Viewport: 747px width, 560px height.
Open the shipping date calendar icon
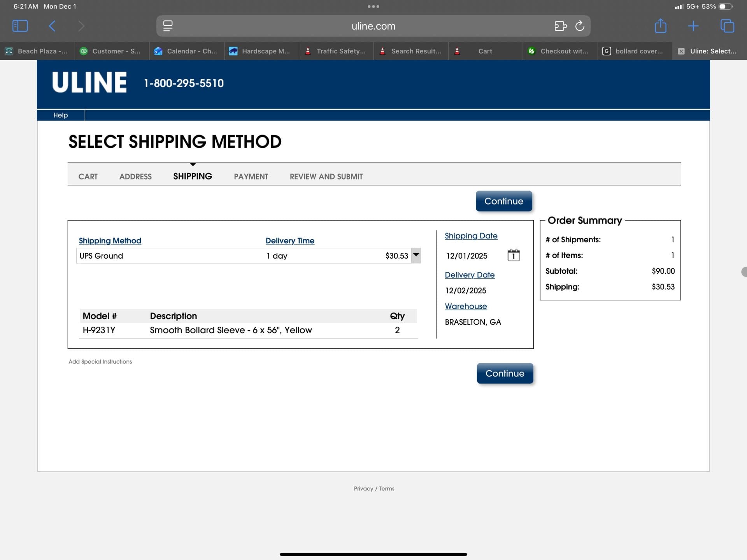[514, 255]
